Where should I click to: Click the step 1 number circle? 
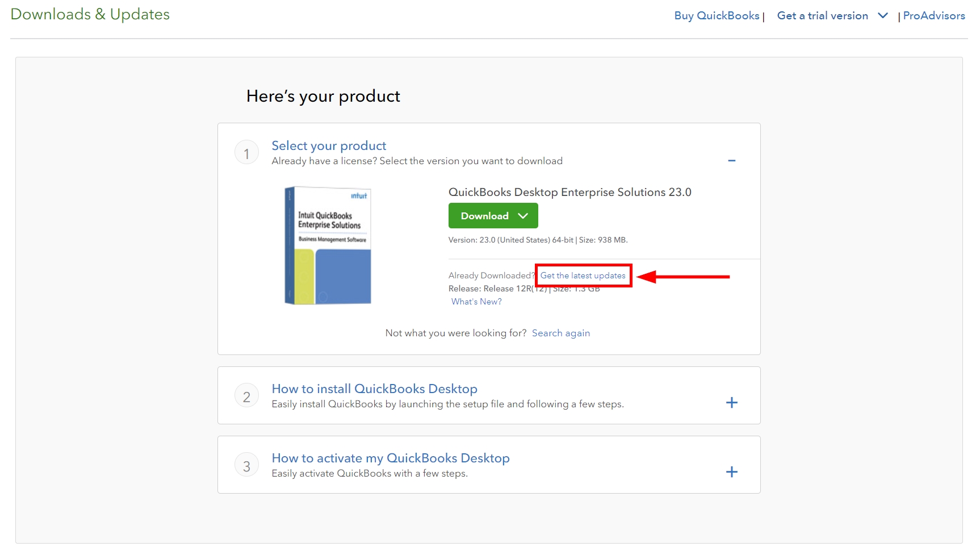(246, 152)
